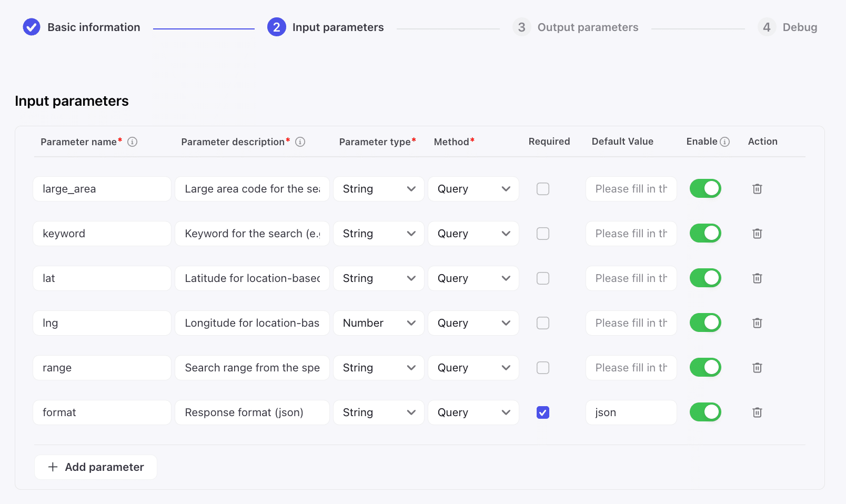This screenshot has height=504, width=846.
Task: Click info icon next to Parameter name
Action: 133,142
